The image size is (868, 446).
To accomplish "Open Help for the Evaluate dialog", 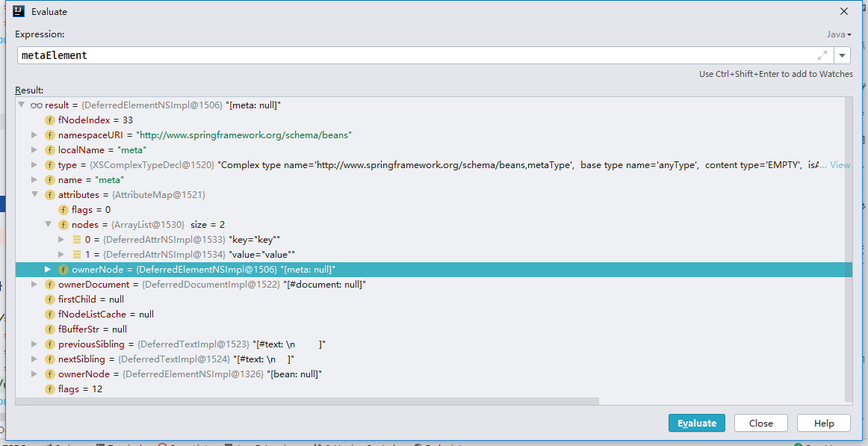I will [x=824, y=423].
